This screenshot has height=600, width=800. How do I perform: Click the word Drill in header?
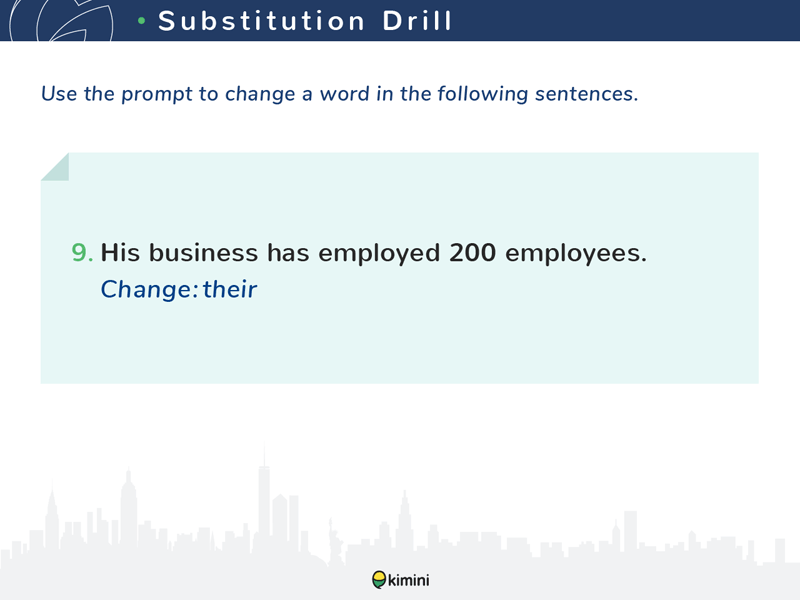[x=417, y=21]
